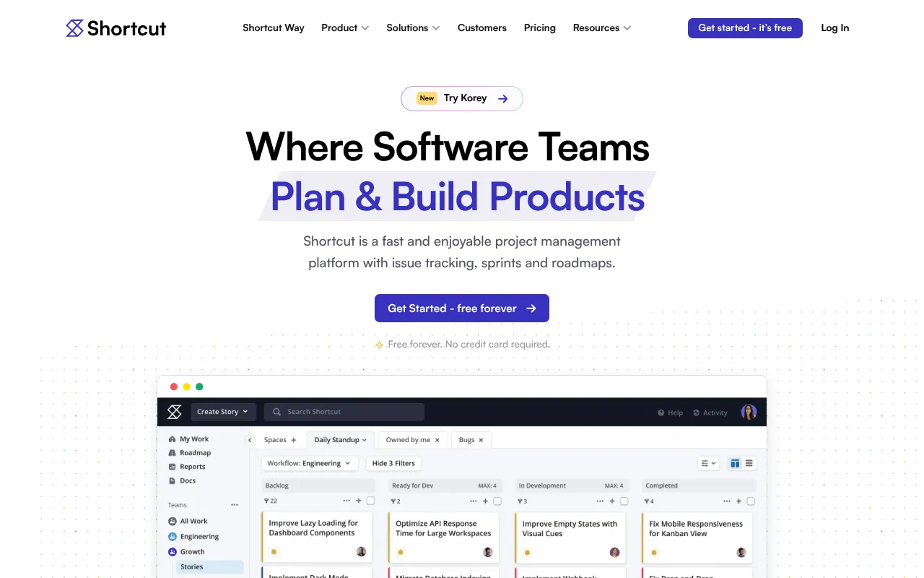Viewport: 924px width, 578px height.
Task: Click the search magnifier icon in the app bar
Action: click(276, 412)
